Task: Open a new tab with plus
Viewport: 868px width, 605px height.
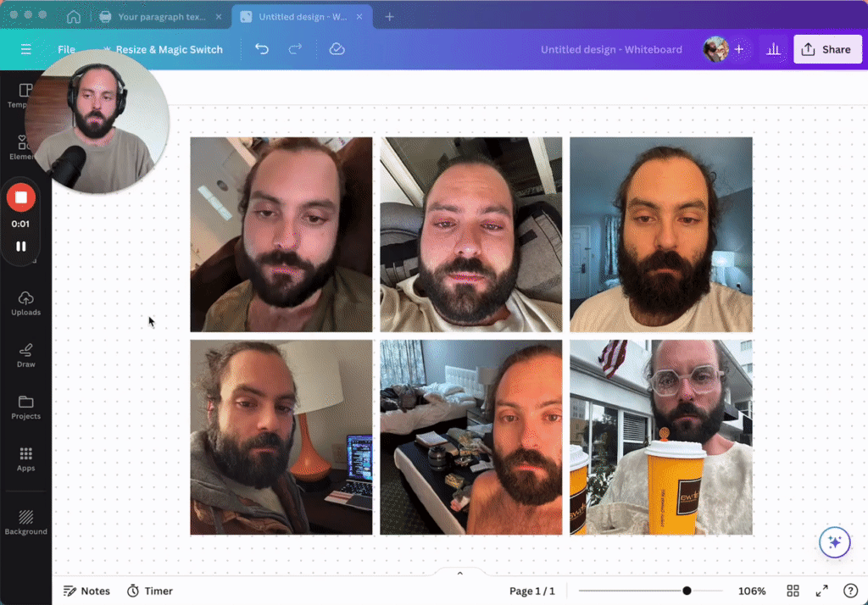Action: [x=390, y=17]
